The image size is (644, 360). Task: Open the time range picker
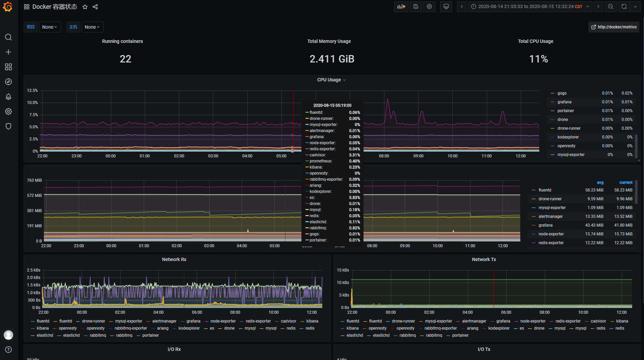(530, 6)
